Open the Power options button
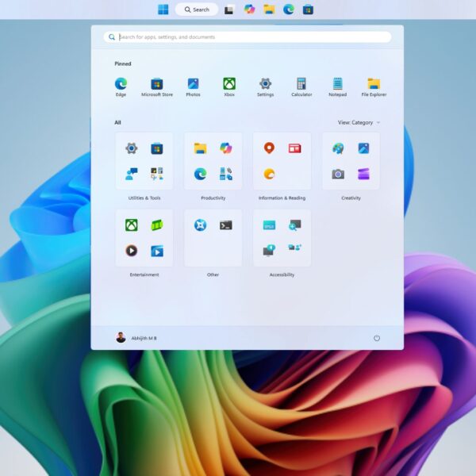Viewport: 476px width, 476px height. click(x=377, y=338)
